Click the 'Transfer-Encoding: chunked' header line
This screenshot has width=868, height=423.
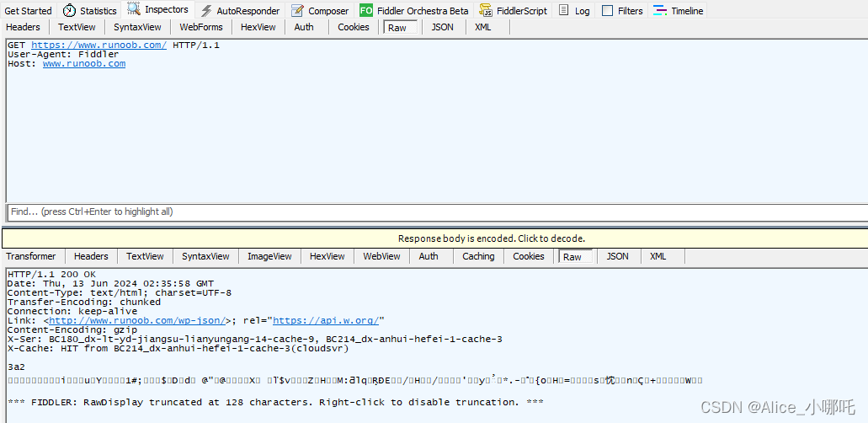84,303
